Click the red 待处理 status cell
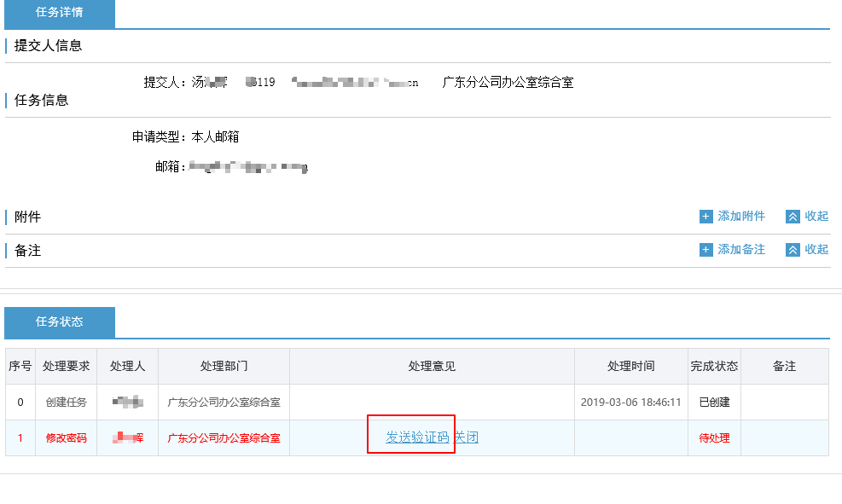842x504 pixels. point(714,438)
